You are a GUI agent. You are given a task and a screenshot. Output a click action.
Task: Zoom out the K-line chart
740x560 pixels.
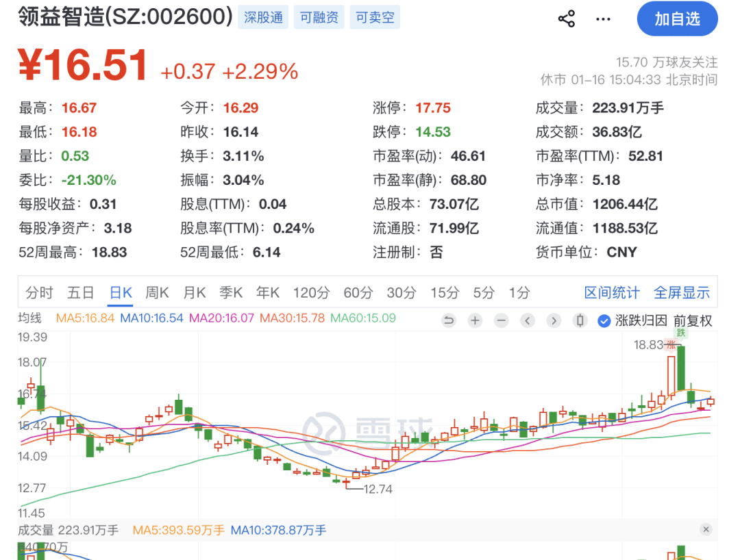(x=501, y=320)
